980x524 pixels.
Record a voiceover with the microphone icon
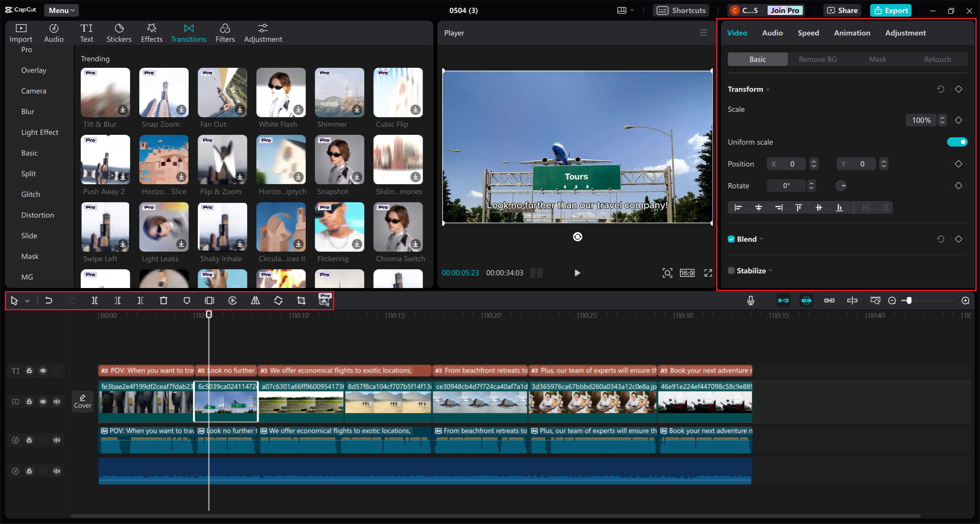click(751, 301)
